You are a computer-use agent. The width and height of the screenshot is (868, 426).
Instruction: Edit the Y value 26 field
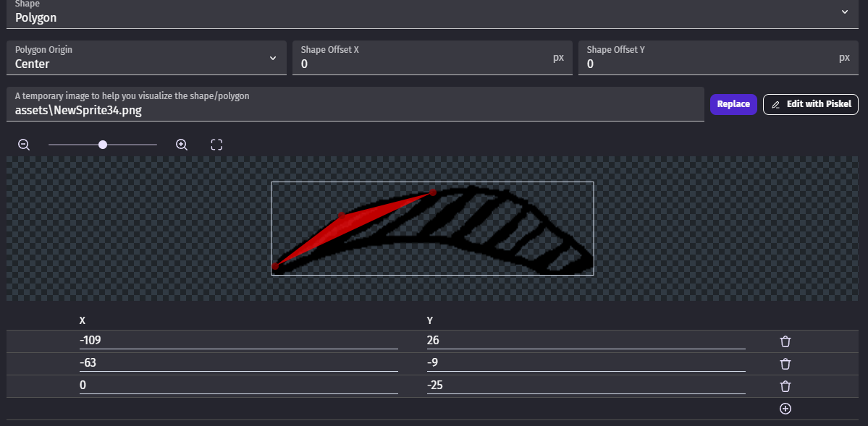[x=586, y=341]
